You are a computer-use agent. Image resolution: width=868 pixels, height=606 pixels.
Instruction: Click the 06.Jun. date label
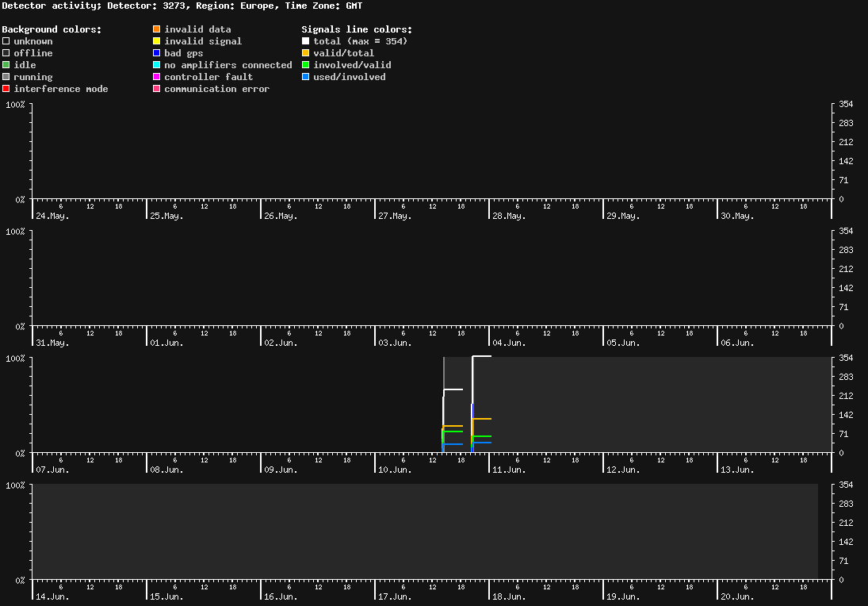tap(737, 343)
